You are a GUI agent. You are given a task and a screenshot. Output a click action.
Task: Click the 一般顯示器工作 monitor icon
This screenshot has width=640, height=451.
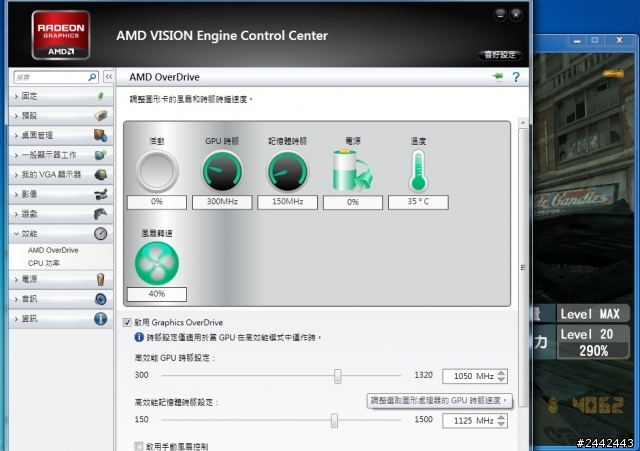click(x=100, y=155)
